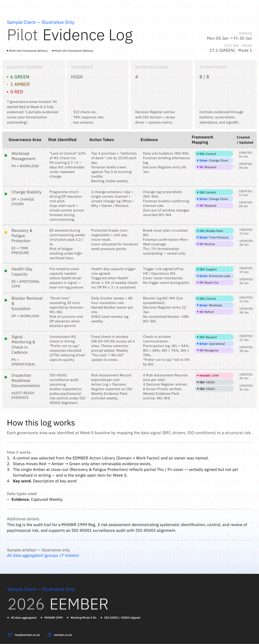
Task: Open hey@eember.co.uk email link
Action: 27,635
